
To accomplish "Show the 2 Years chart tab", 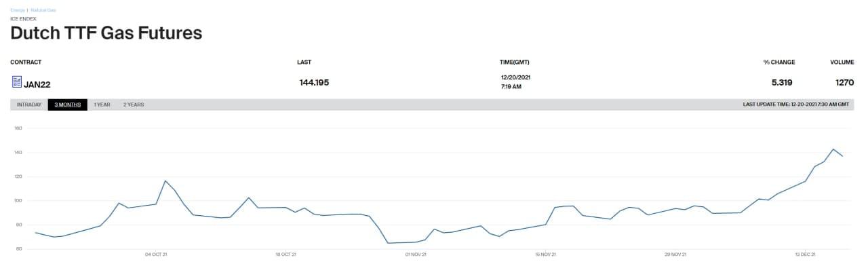I will pos(134,105).
